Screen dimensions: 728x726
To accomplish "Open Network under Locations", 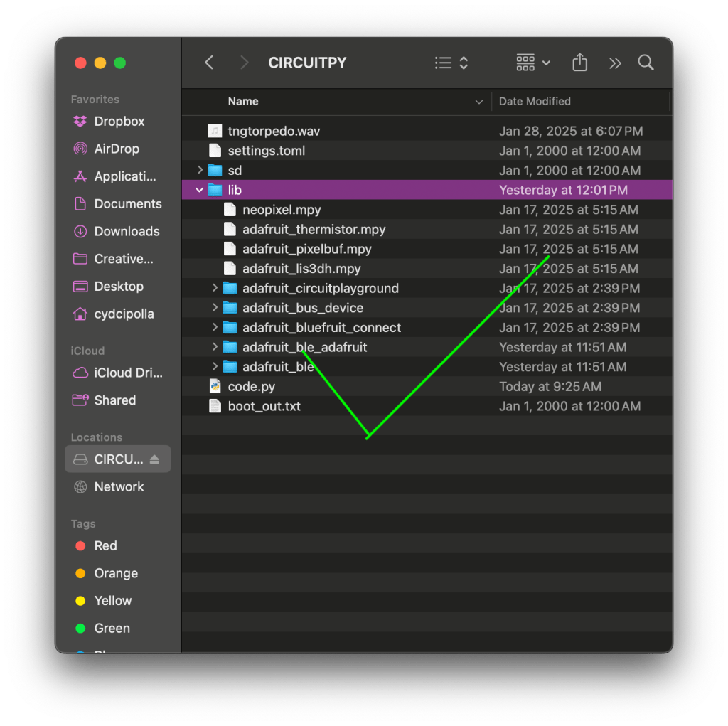I will pos(119,487).
